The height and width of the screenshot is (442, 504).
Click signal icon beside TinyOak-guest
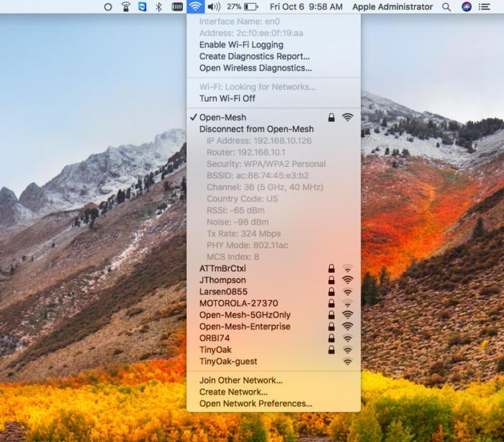(x=348, y=361)
